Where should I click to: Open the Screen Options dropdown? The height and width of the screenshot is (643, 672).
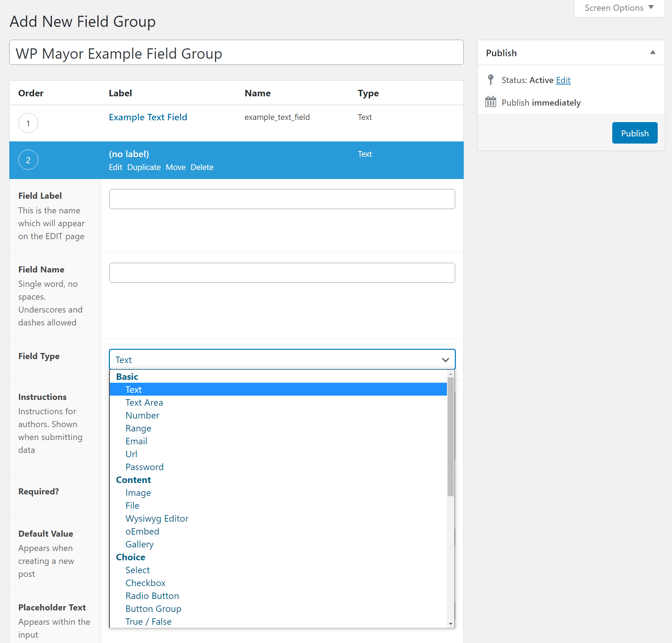619,8
